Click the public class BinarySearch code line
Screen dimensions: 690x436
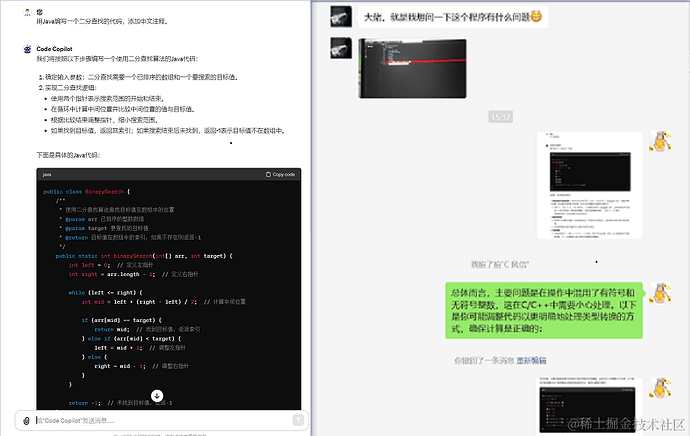[x=87, y=192]
